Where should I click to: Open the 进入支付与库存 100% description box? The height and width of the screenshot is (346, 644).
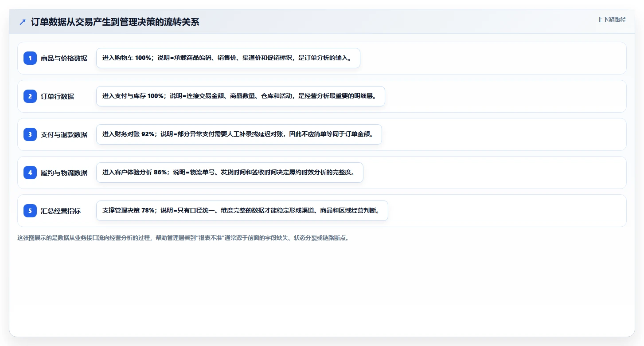pos(241,96)
